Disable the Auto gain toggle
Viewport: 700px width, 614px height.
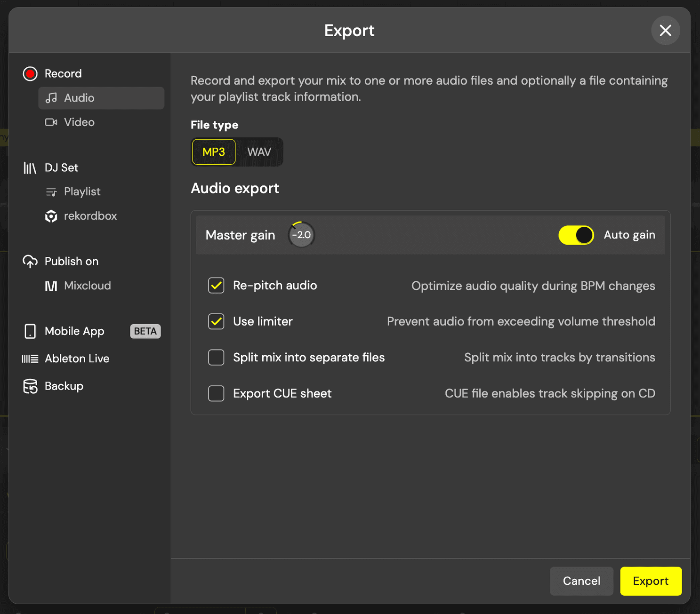tap(576, 235)
